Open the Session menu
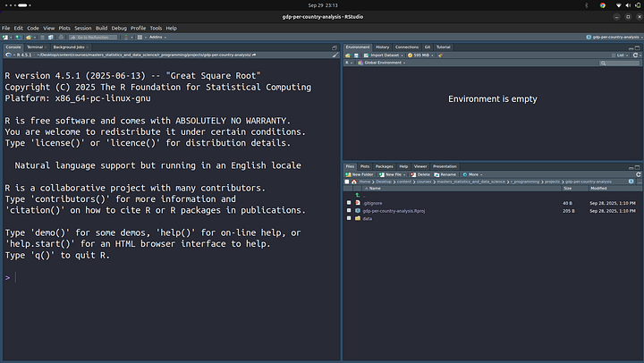The width and height of the screenshot is (644, 363). (83, 29)
